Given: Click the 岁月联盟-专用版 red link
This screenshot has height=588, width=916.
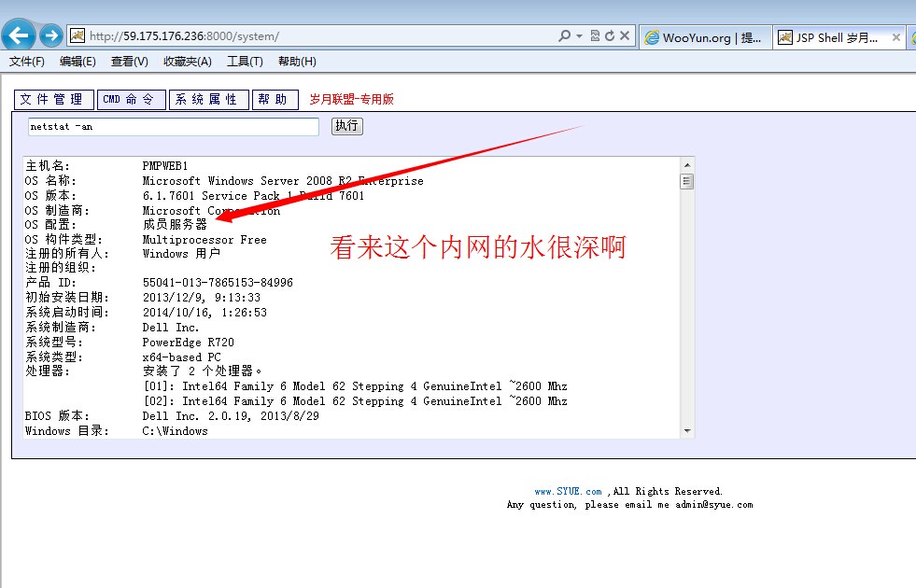Looking at the screenshot, I should 352,99.
